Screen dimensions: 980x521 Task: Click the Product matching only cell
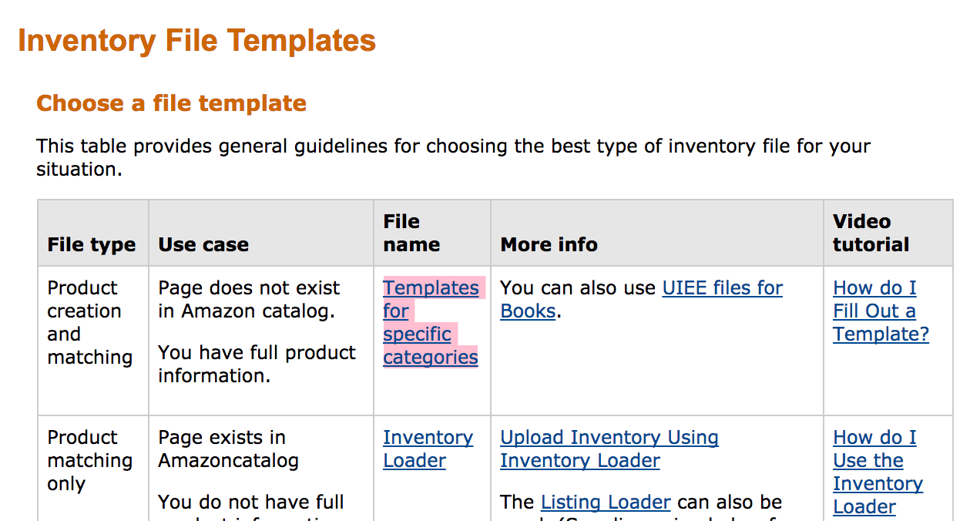(89, 460)
